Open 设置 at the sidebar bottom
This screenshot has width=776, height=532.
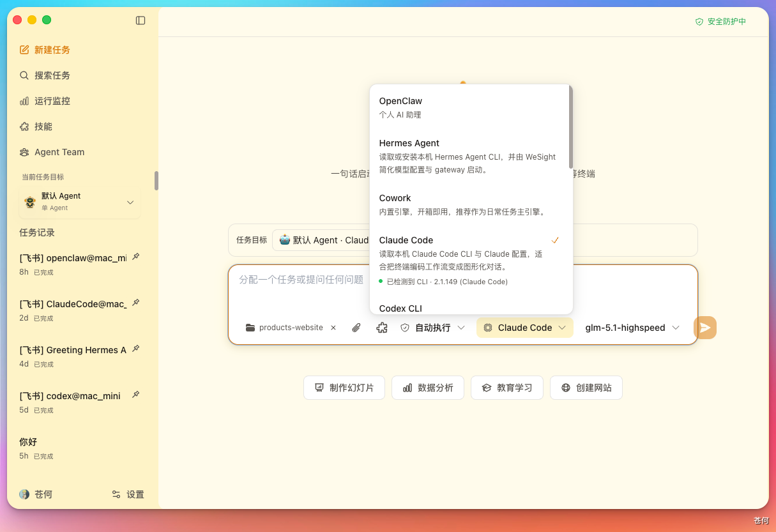click(x=128, y=494)
